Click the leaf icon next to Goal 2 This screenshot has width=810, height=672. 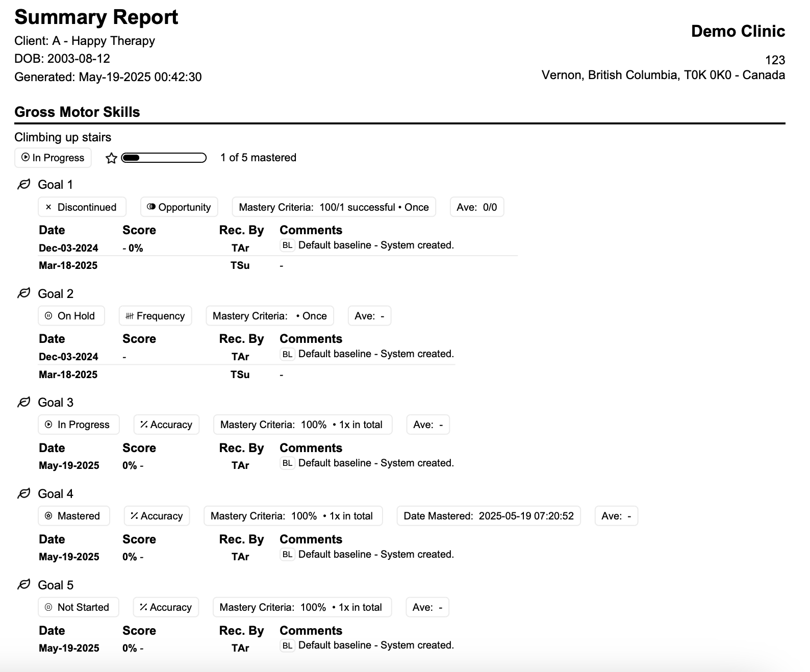pos(24,293)
